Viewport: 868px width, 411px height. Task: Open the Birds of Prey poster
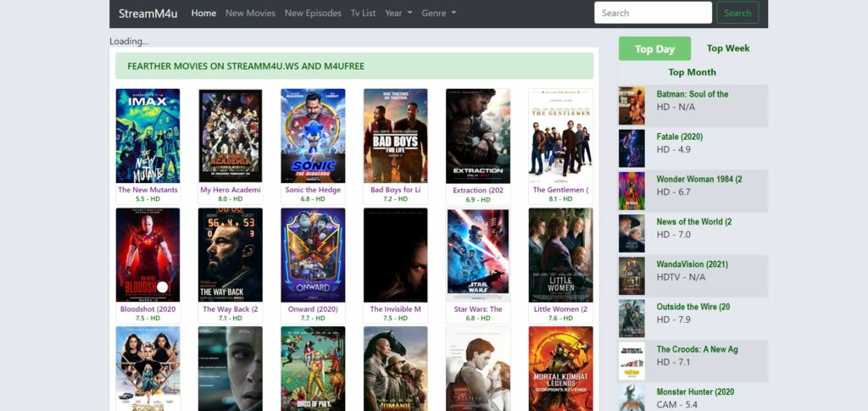(x=313, y=369)
